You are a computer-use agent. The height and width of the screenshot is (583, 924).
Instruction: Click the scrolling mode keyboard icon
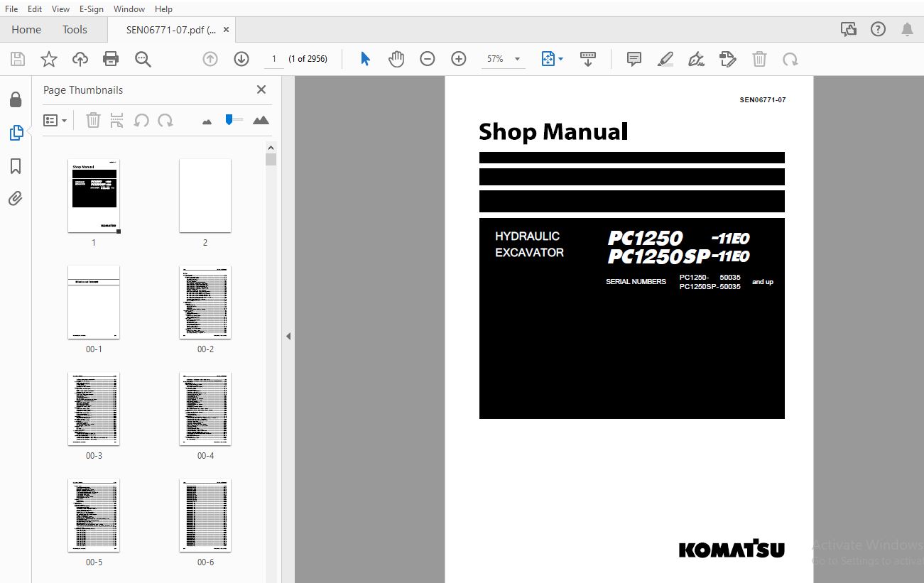coord(587,59)
